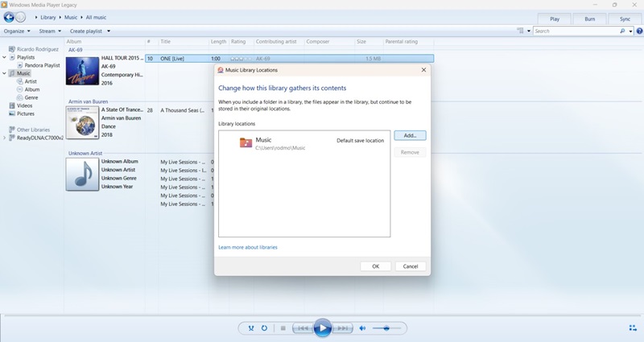Image resolution: width=644 pixels, height=342 pixels.
Task: Click the search magnifier icon
Action: [622, 31]
